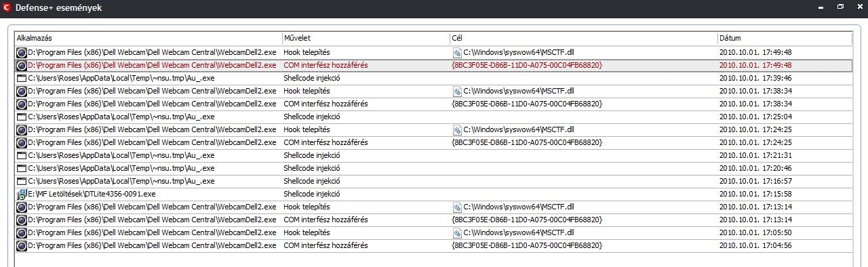Screen dimensions: 868x267
Task: Click webcam icon of Hook telepítés row at 17:13:14
Action: click(22, 207)
